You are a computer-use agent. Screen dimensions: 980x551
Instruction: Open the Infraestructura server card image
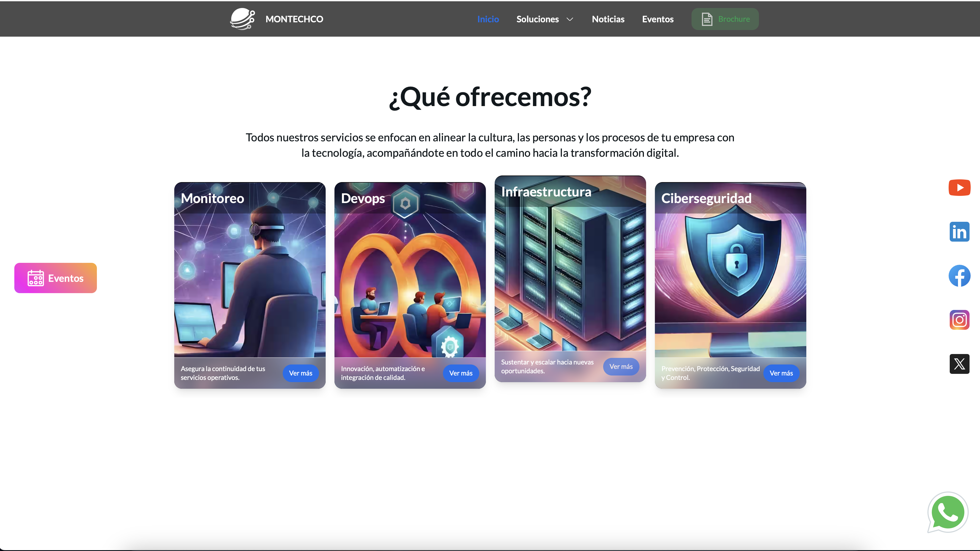570,278
